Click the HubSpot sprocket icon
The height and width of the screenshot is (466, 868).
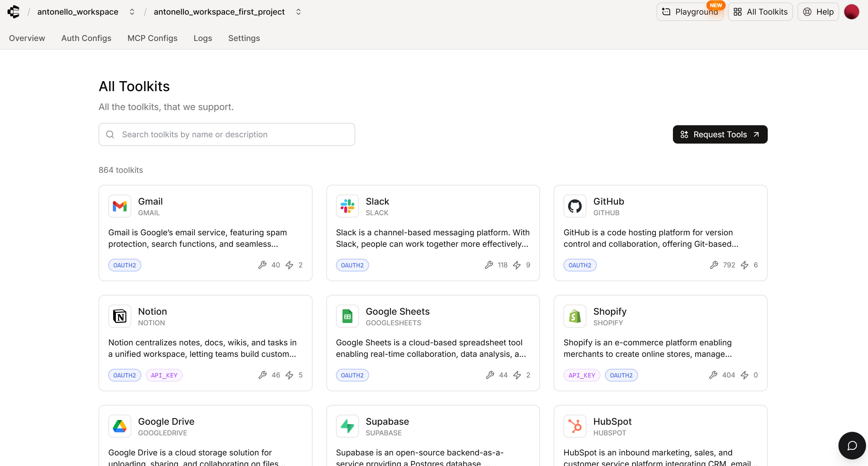point(574,426)
